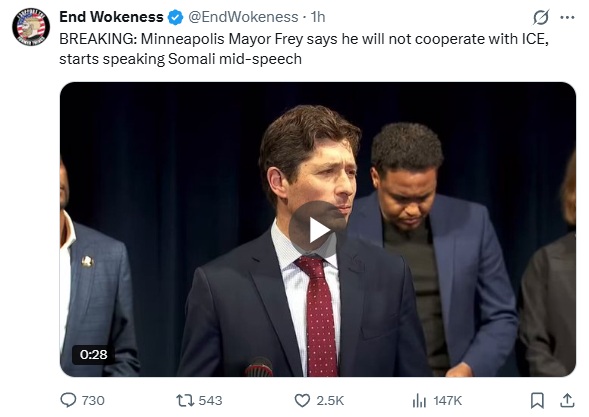Open the tweet's 1h timestamp

tap(317, 17)
